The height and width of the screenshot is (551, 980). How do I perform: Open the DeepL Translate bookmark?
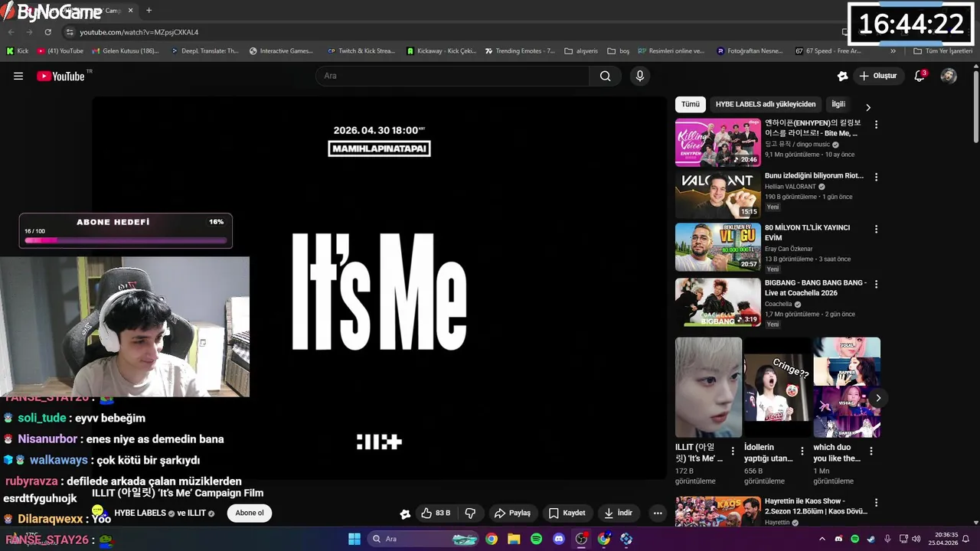204,51
